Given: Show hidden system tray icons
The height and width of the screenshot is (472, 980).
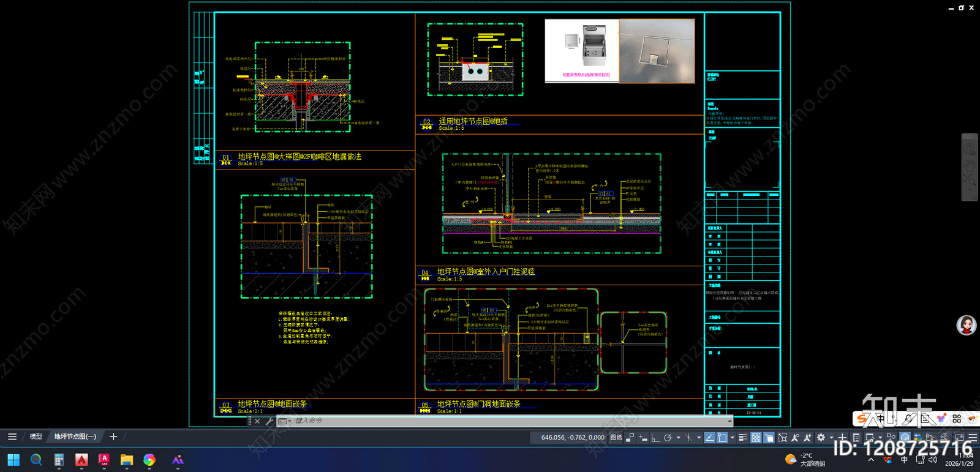Looking at the screenshot, I should point(871,459).
